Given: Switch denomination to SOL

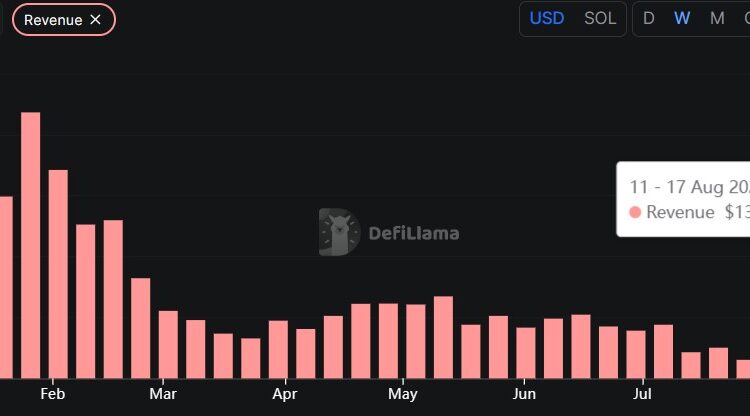Looking at the screenshot, I should pyautogui.click(x=600, y=19).
